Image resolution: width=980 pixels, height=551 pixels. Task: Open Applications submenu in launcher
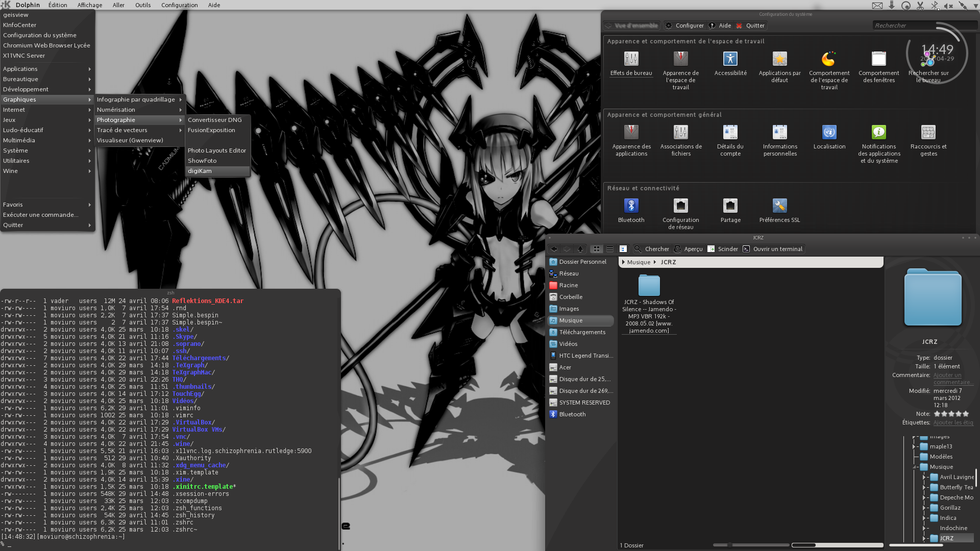47,69
